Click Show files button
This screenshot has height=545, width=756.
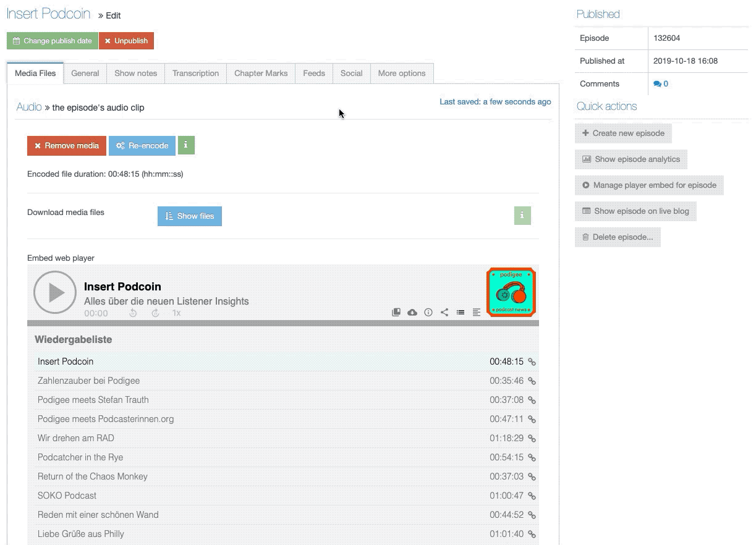pyautogui.click(x=190, y=216)
